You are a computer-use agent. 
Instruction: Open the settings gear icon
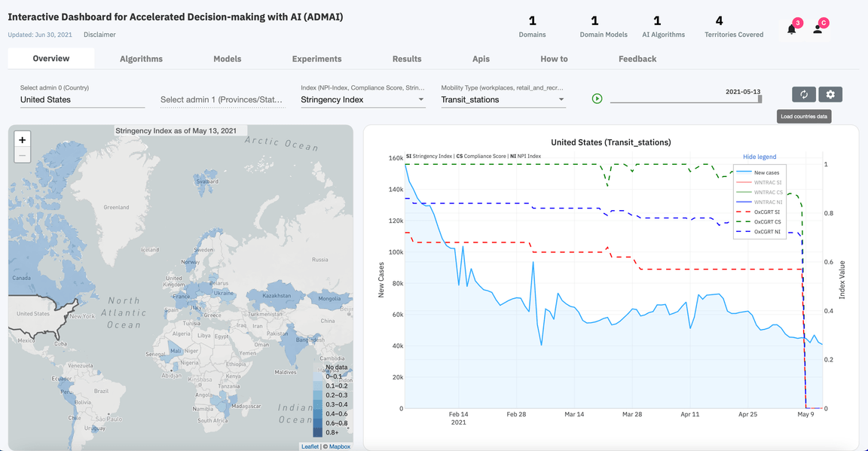(830, 94)
